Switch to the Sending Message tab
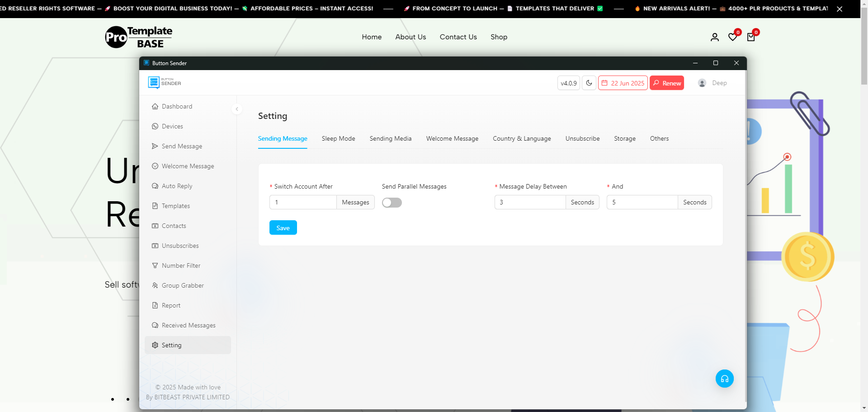 coord(283,138)
